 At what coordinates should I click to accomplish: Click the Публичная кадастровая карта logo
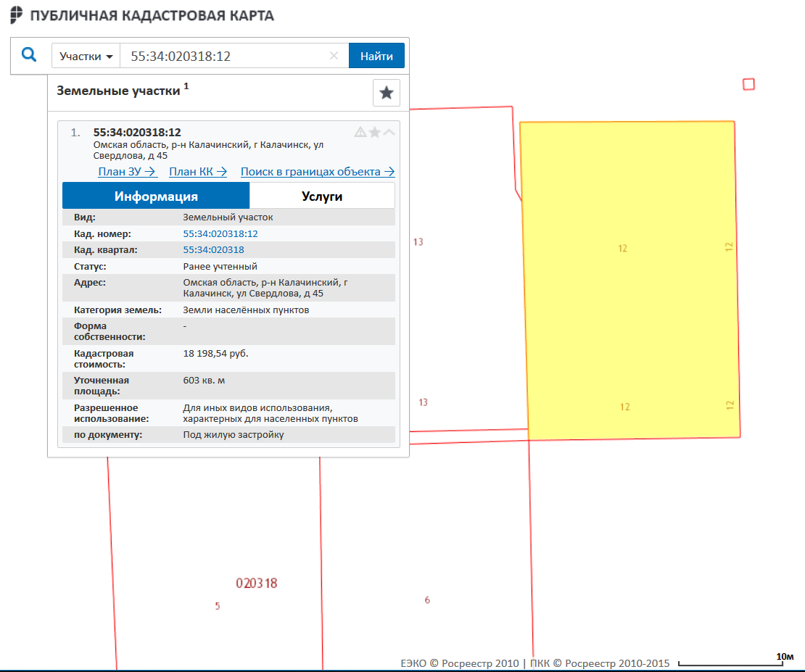142,15
